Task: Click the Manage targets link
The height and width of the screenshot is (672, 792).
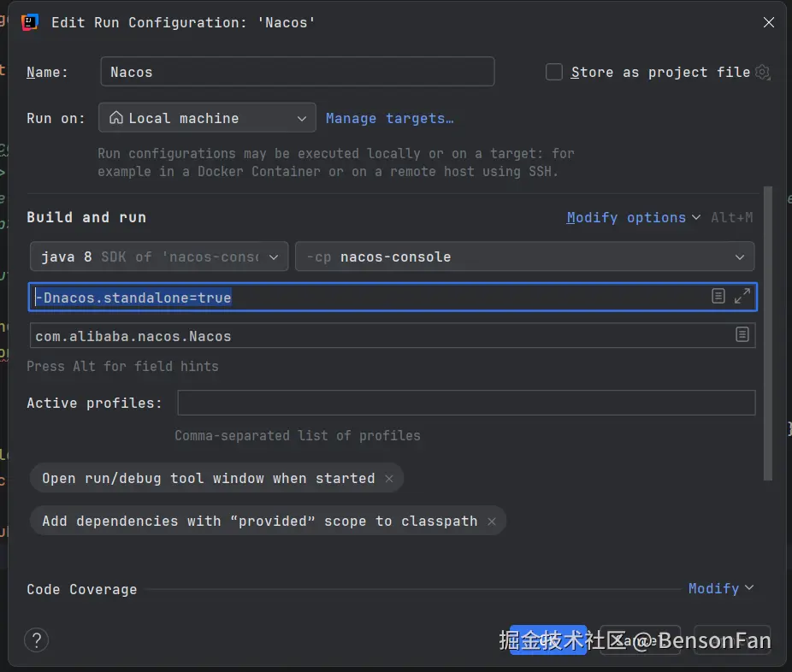Action: point(389,118)
